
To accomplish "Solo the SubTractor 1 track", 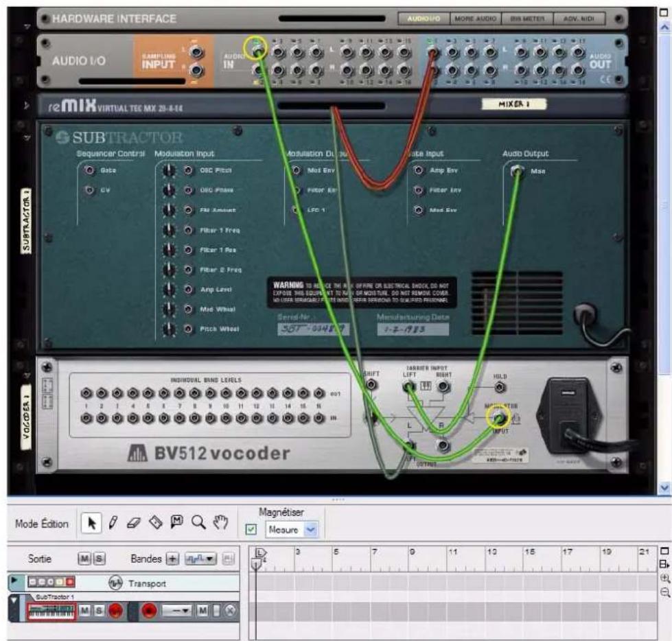I will tap(98, 611).
